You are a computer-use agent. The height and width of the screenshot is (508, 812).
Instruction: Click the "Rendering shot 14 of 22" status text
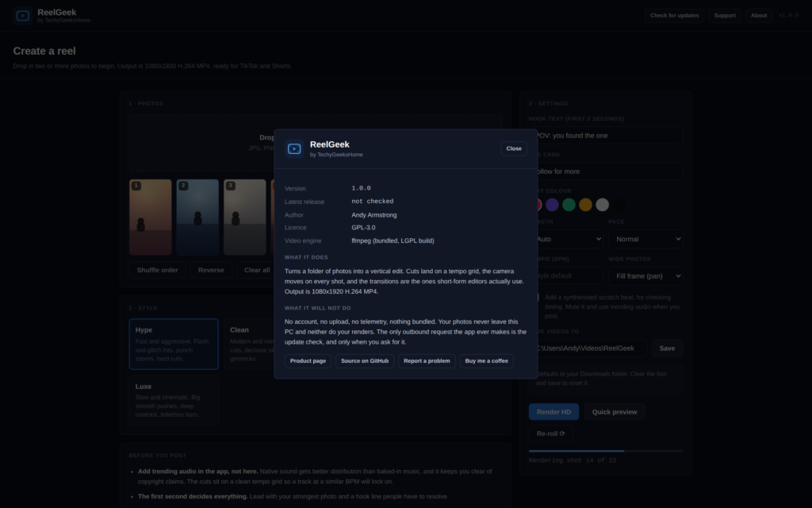coord(573,460)
